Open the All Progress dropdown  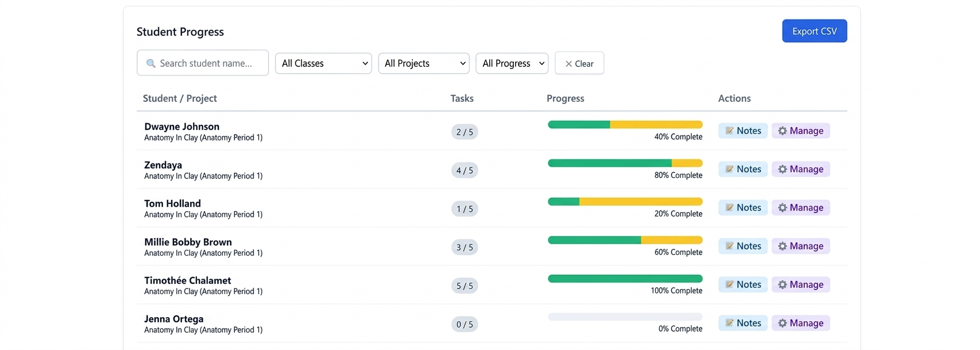512,63
